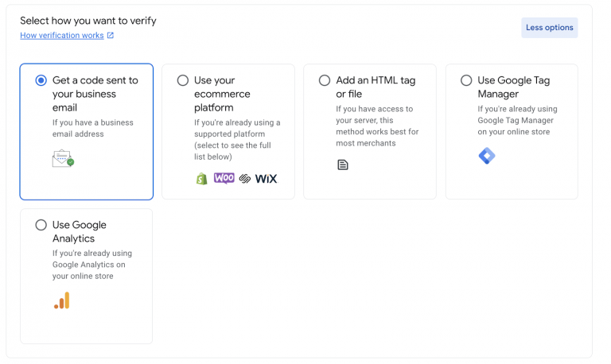Select the business email code radio button
Viewport: 611px width, 364px height.
pos(41,80)
